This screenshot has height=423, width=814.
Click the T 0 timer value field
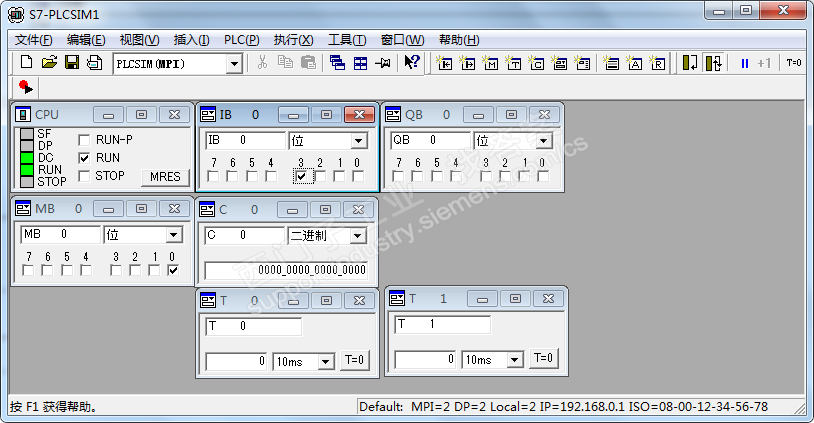click(237, 362)
